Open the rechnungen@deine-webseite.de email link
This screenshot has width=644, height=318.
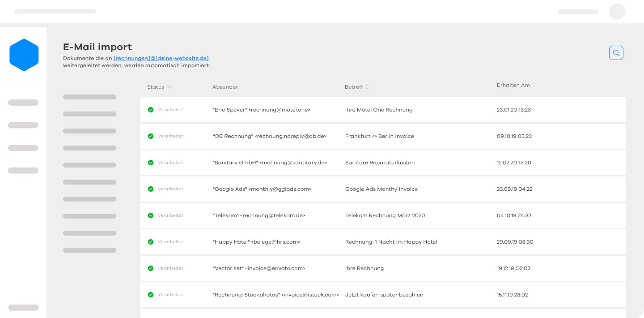[161, 58]
